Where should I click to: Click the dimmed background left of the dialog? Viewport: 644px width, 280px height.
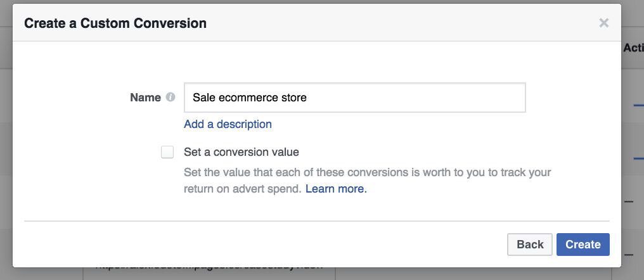pos(6,139)
